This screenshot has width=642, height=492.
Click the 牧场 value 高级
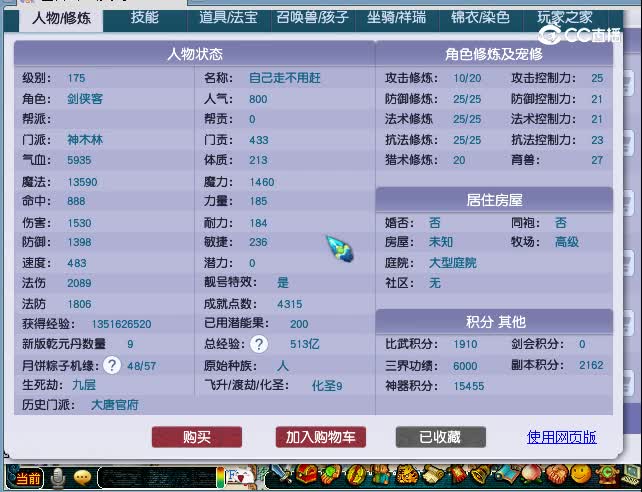pos(567,242)
